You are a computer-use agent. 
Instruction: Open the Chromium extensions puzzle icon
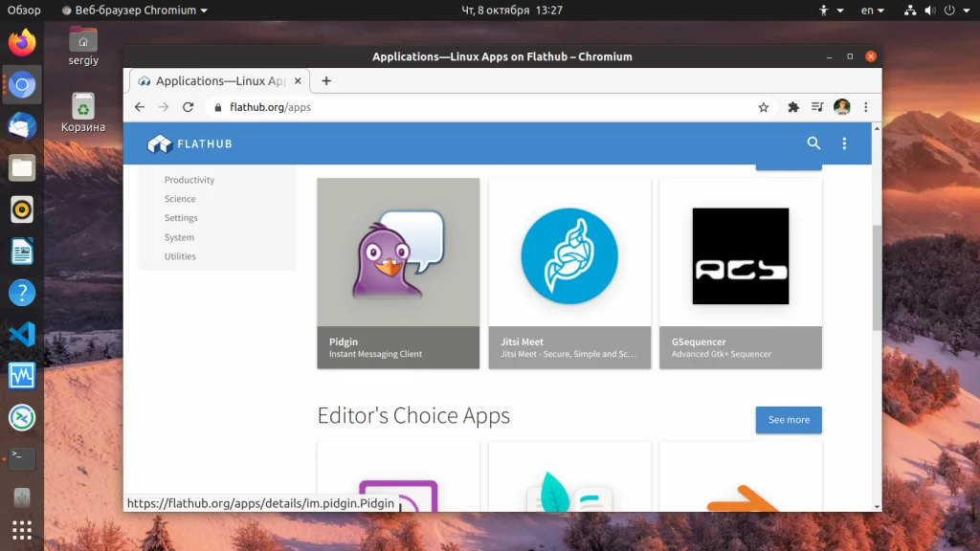793,107
